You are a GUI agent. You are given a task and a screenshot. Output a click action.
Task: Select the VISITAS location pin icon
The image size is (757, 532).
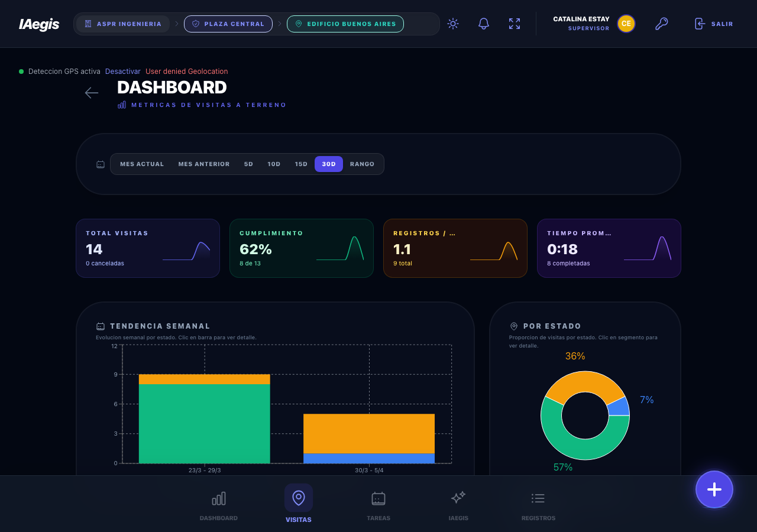(298, 498)
